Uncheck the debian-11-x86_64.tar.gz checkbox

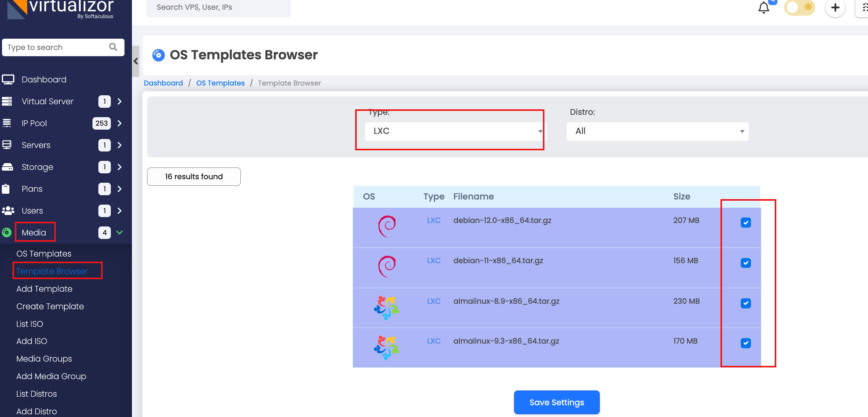click(x=745, y=263)
